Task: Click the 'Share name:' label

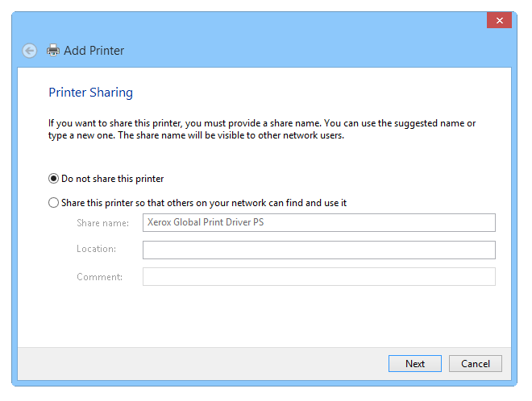Action: pyautogui.click(x=102, y=223)
